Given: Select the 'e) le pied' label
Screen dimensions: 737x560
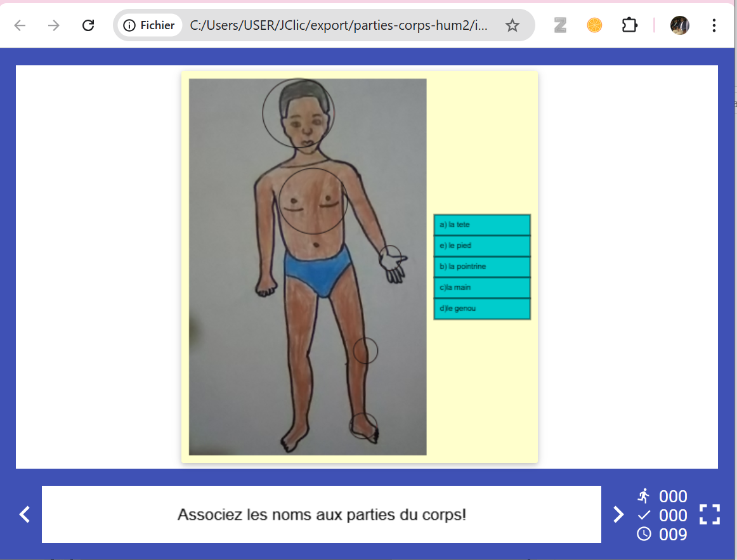Looking at the screenshot, I should pos(482,245).
